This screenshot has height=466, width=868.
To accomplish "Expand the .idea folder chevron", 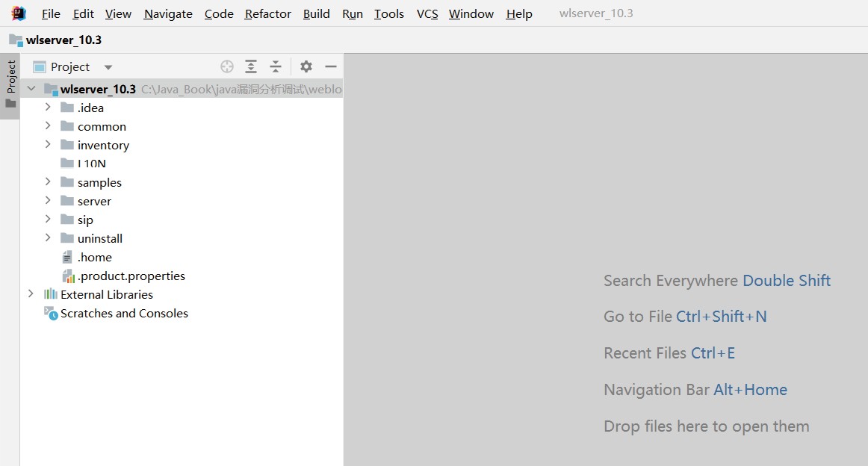I will 48,107.
